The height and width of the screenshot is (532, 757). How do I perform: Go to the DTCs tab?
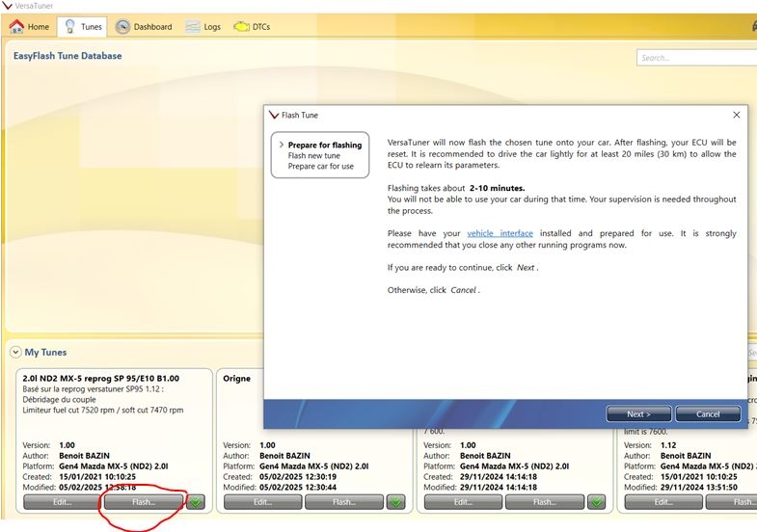(252, 27)
